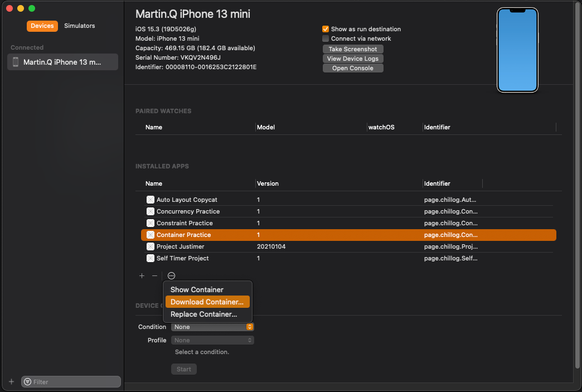Switch to the Simulators tab
The image size is (582, 392).
click(x=79, y=26)
